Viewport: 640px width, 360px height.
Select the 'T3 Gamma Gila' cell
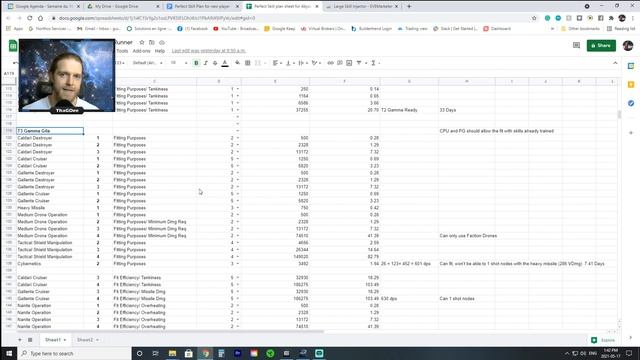[x=50, y=131]
